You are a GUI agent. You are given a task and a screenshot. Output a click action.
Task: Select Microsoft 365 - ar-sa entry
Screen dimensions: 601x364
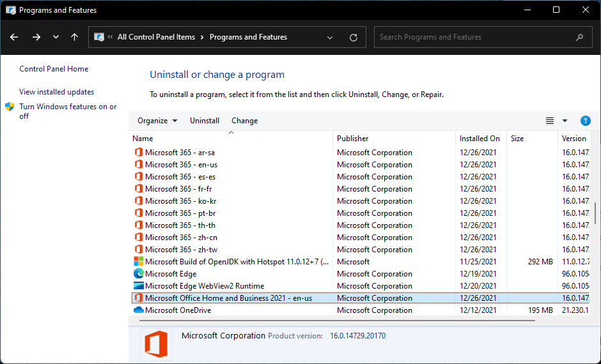(180, 153)
